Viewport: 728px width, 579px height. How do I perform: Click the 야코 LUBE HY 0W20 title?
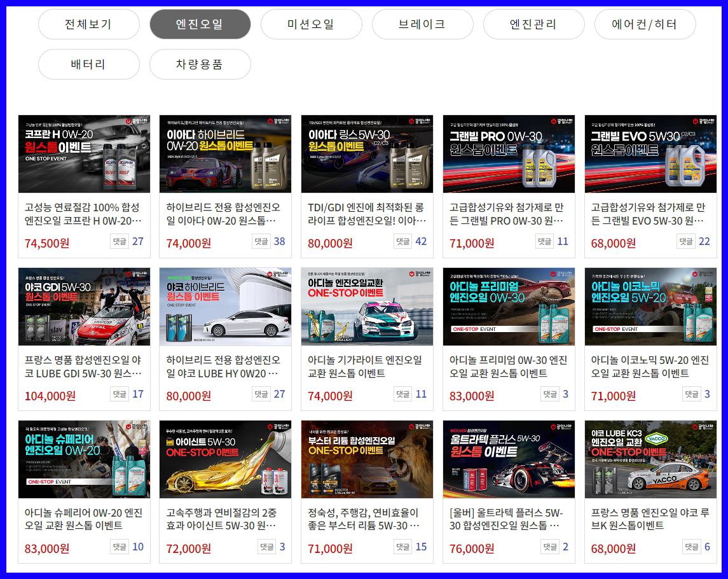pos(223,366)
